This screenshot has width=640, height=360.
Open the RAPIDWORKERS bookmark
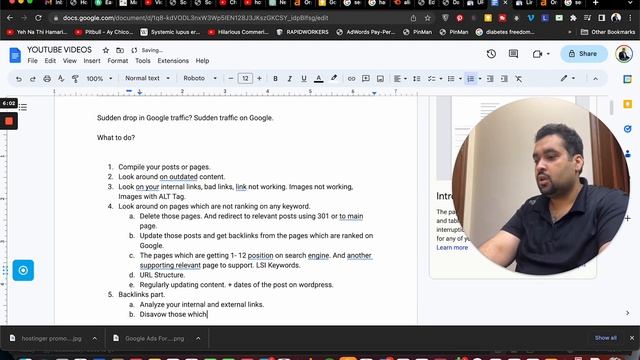(x=302, y=32)
